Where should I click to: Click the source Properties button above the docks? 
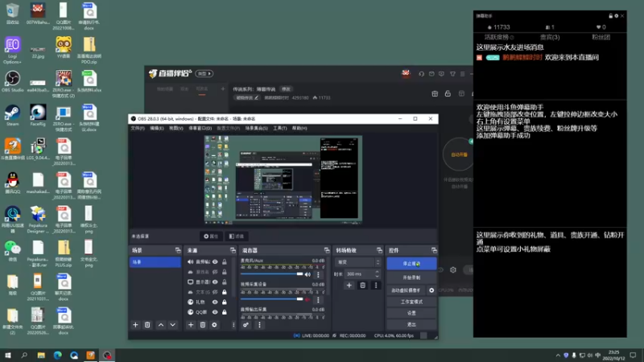point(211,236)
